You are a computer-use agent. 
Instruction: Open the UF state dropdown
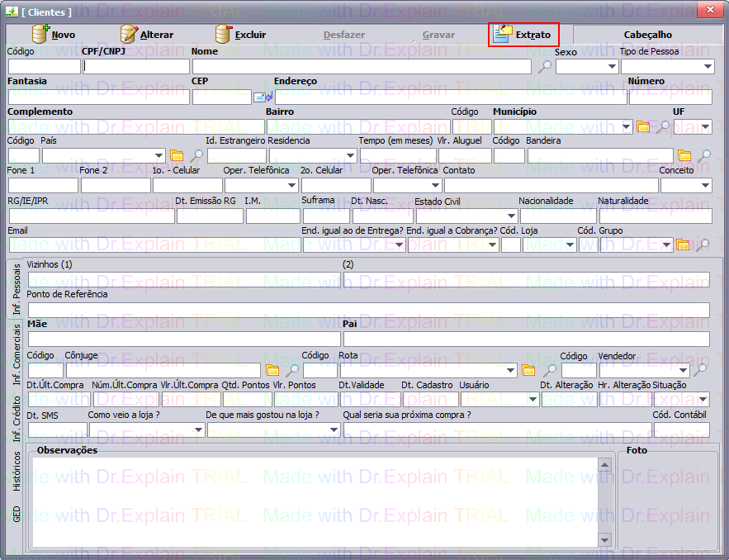(x=704, y=127)
